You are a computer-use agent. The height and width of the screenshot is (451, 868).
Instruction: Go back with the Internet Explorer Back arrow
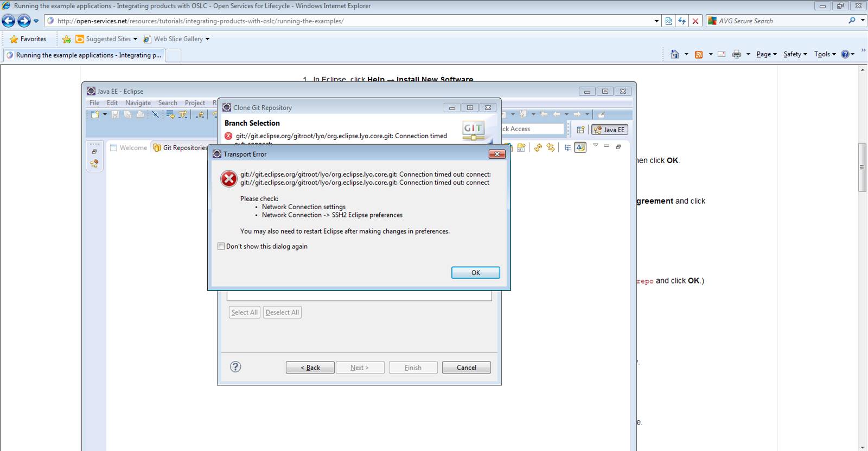(x=9, y=21)
